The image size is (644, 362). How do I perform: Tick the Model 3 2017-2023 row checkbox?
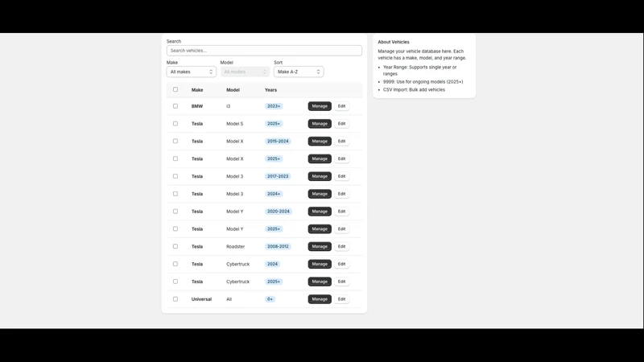pos(175,176)
